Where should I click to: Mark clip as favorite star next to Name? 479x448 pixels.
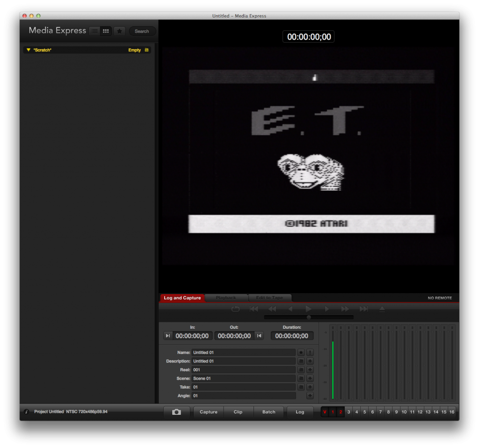pyautogui.click(x=301, y=353)
